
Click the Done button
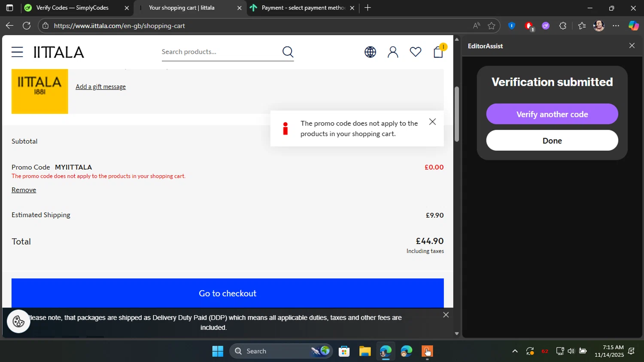pos(552,140)
